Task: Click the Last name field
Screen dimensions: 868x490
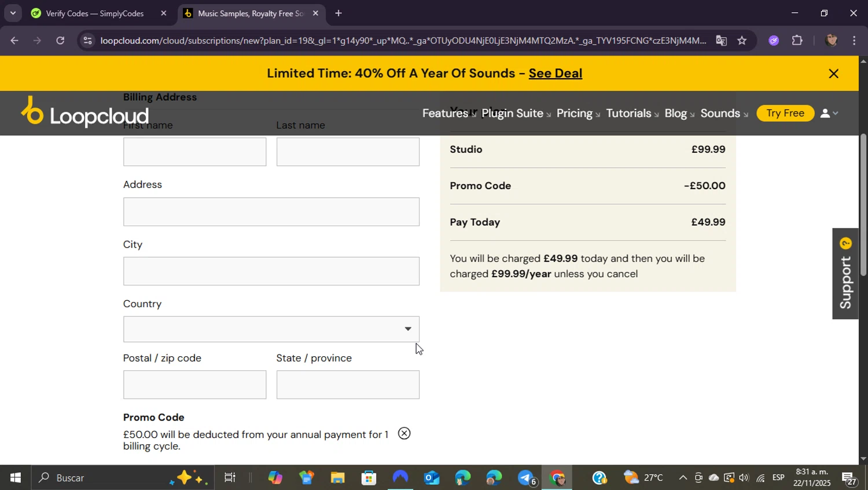Action: click(x=348, y=152)
